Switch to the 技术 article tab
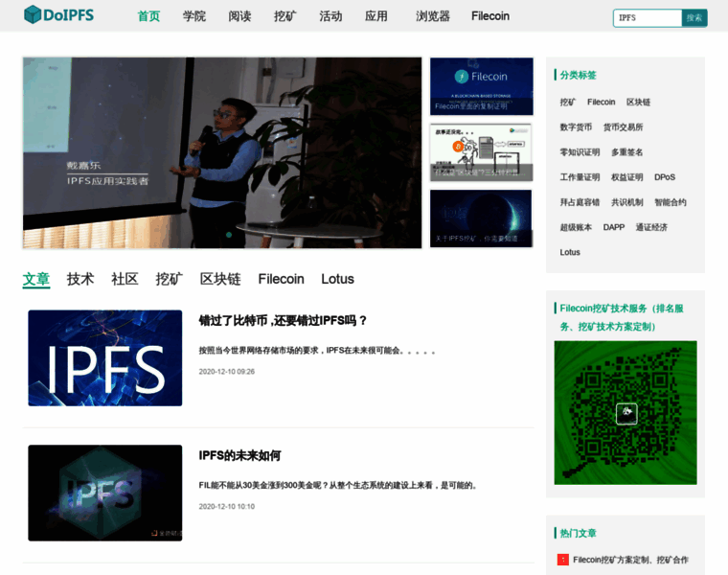Screen dimensions: 728x575 pos(80,279)
